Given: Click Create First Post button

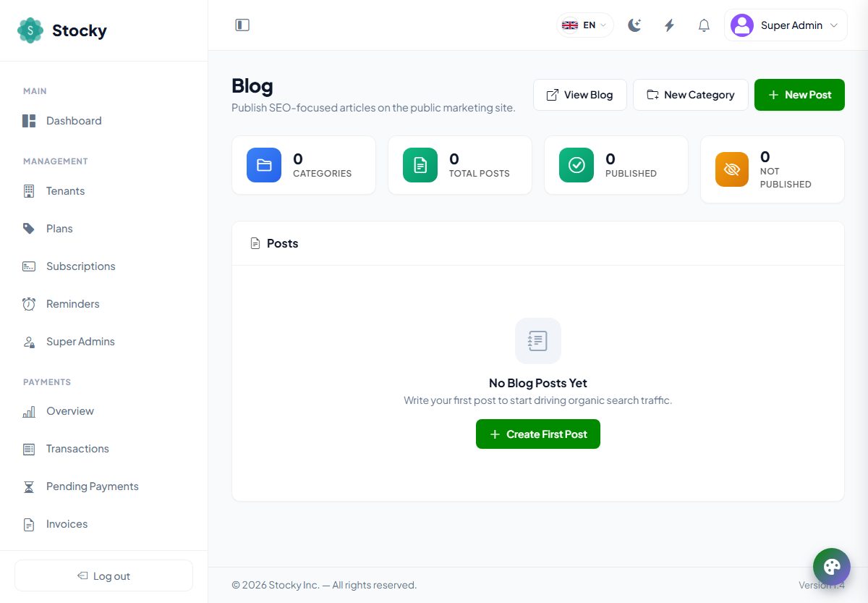Looking at the screenshot, I should point(537,434).
